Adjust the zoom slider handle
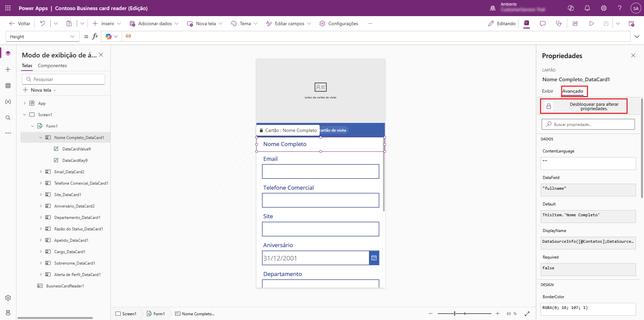Viewport: 644px width, 320px height. 454,314
